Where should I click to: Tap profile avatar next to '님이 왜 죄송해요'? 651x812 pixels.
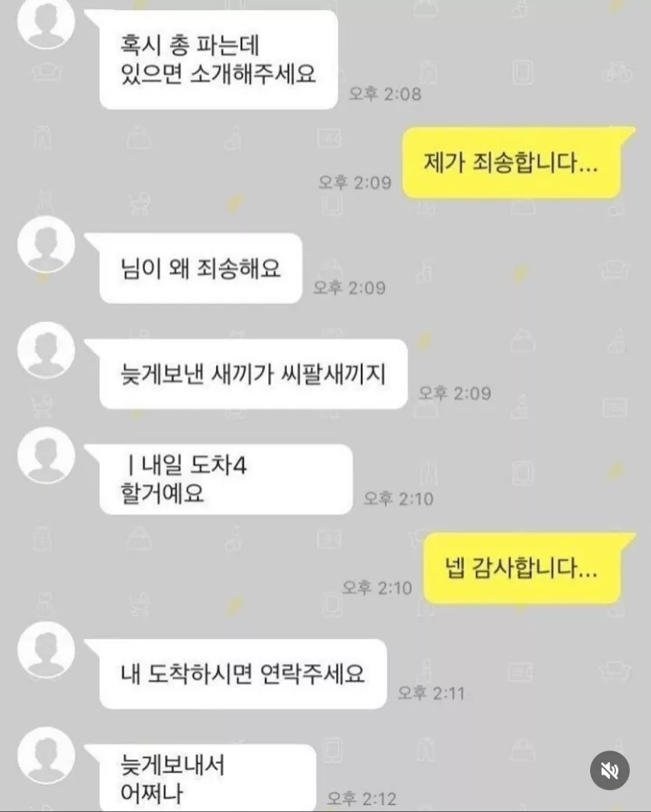coord(46,245)
